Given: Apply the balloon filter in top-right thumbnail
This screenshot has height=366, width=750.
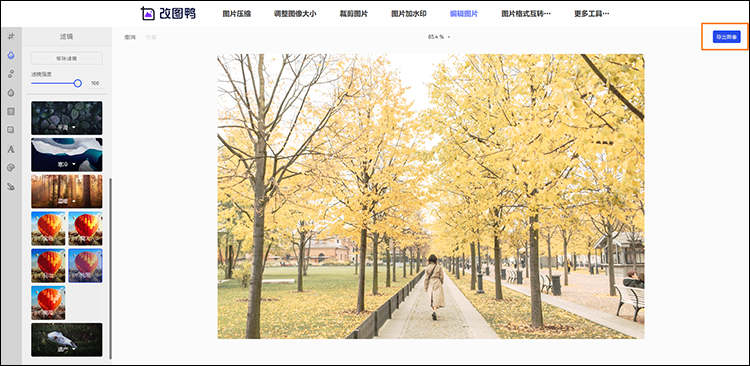Looking at the screenshot, I should [85, 228].
